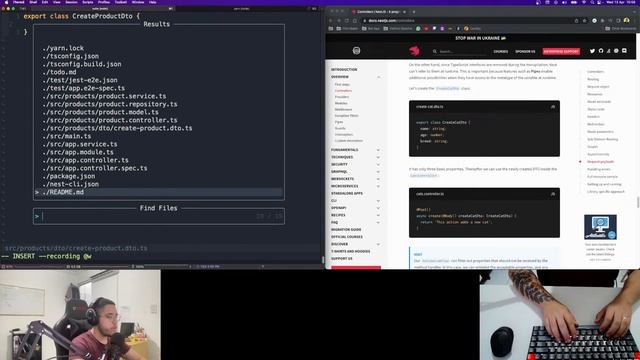The width and height of the screenshot is (640, 360).
Task: Select ./src/products/dto/create-product.dto.ts in Results
Action: tap(117, 128)
